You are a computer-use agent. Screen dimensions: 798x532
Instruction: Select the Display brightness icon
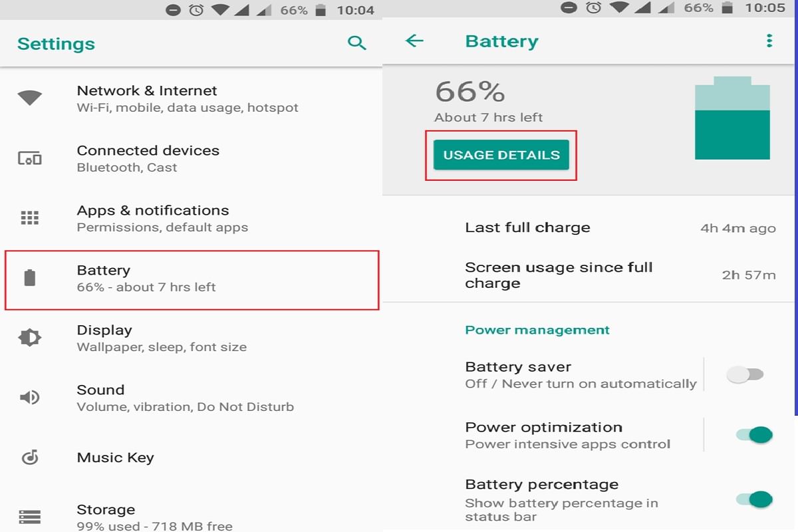29,337
